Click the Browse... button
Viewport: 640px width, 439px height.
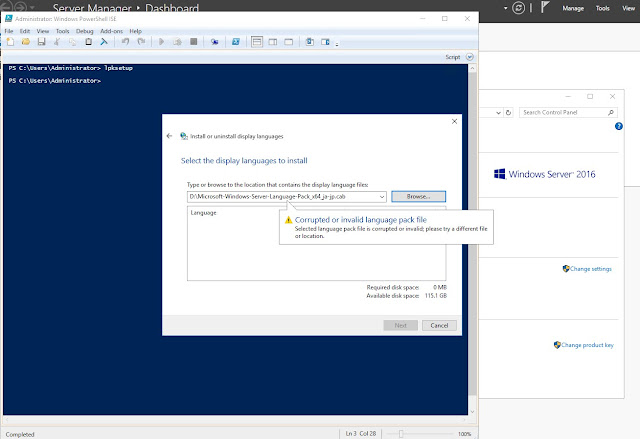point(418,197)
